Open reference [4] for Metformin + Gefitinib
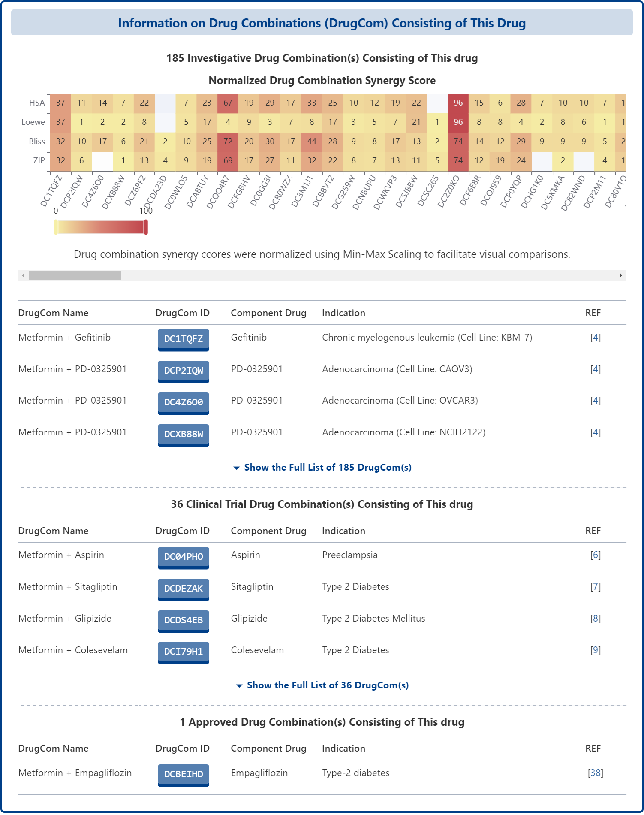644x815 pixels. [595, 338]
